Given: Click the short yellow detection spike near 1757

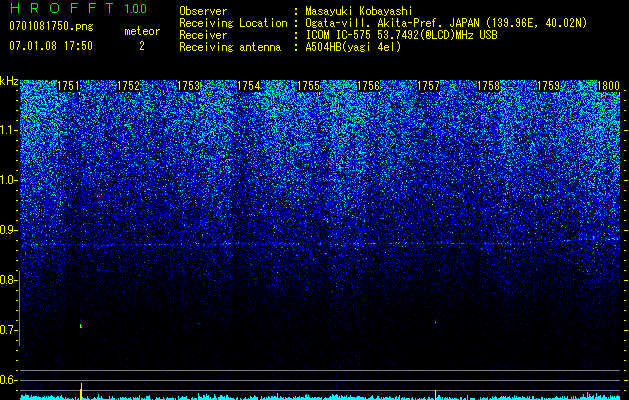Looking at the screenshot, I should pyautogui.click(x=435, y=395).
